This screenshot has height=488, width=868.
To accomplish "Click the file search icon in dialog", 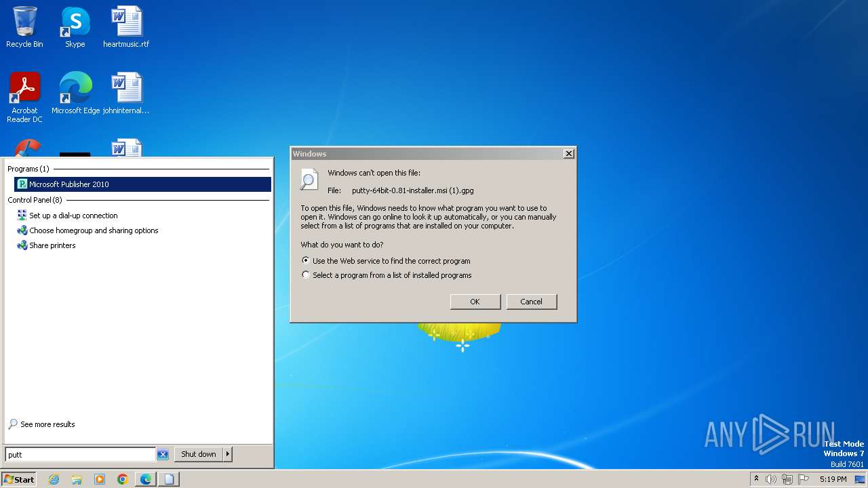I will (x=309, y=179).
